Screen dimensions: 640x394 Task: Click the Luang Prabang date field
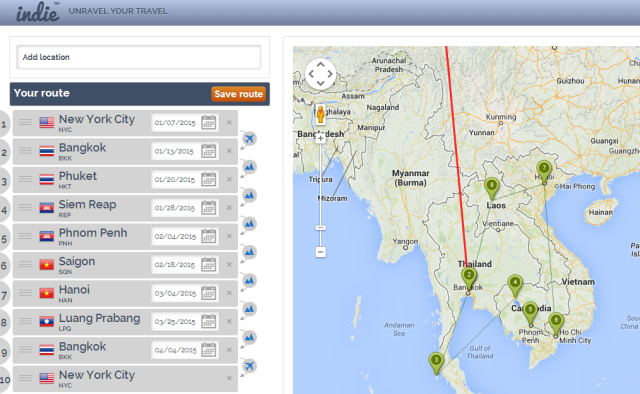(x=175, y=321)
